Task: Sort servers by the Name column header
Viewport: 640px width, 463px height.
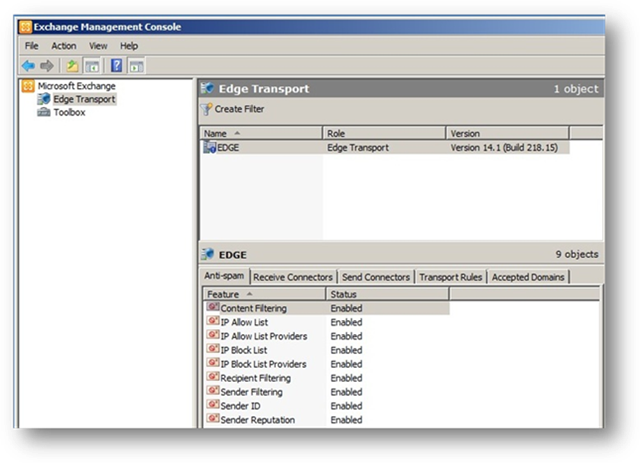Action: tap(260, 133)
